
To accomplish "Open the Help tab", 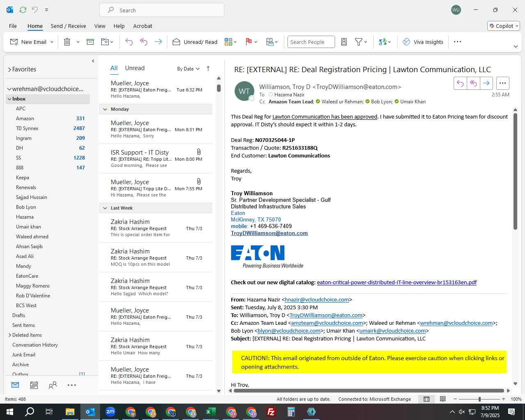I will (x=119, y=26).
